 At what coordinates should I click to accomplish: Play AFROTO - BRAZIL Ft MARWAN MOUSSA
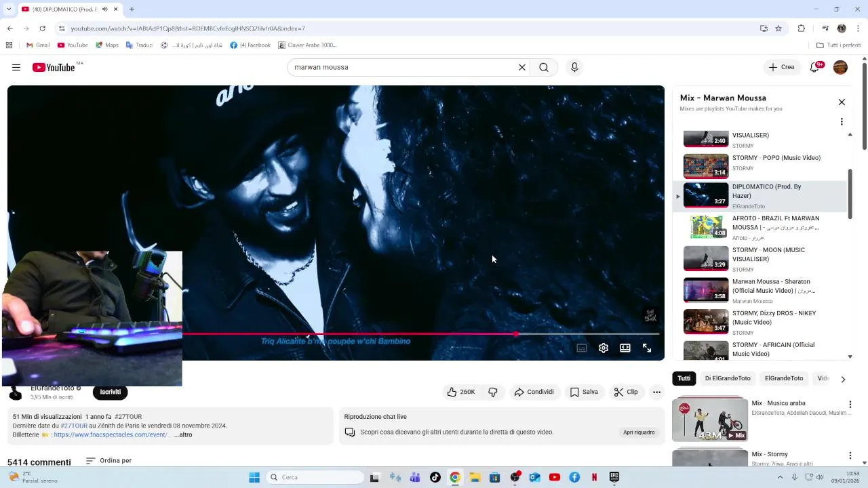tap(761, 228)
